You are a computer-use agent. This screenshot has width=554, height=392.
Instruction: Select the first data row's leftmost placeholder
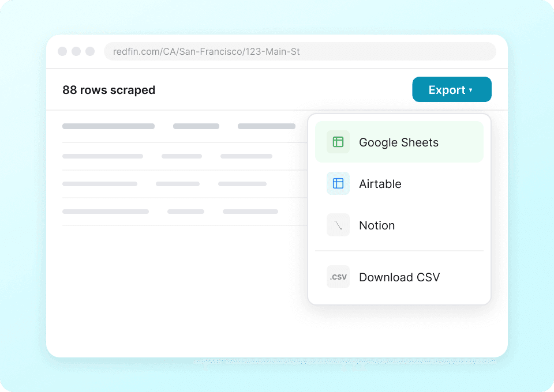tap(103, 156)
